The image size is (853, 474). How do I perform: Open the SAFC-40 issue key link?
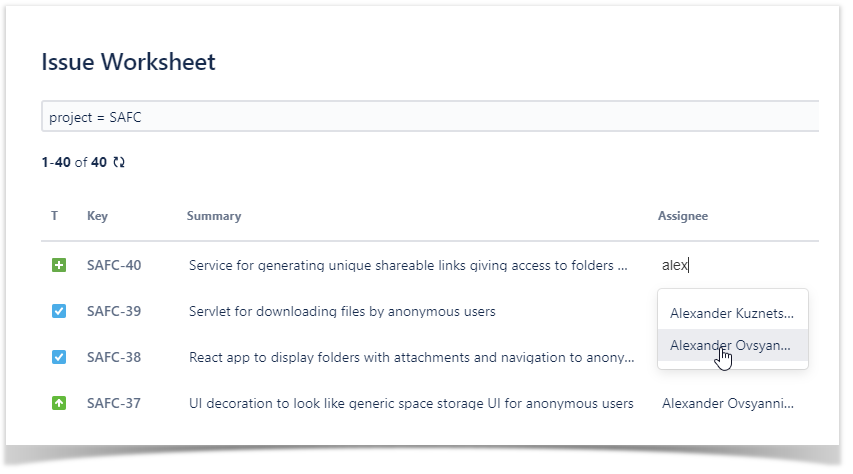[114, 265]
